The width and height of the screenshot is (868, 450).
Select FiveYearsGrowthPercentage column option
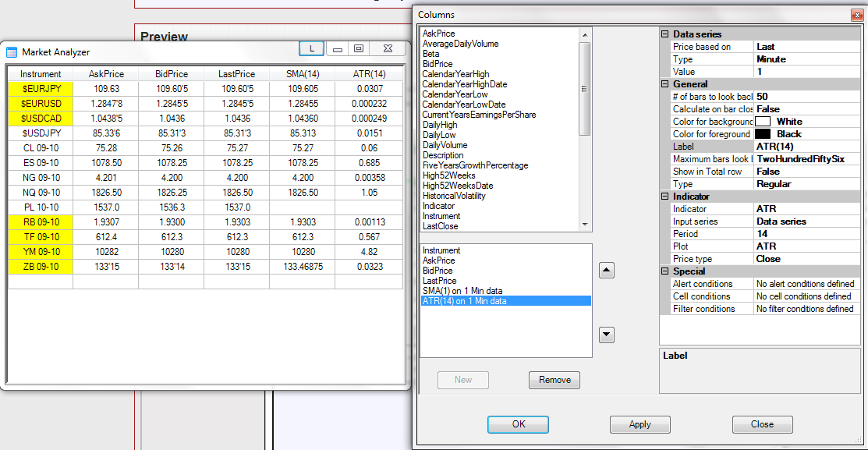coord(475,165)
